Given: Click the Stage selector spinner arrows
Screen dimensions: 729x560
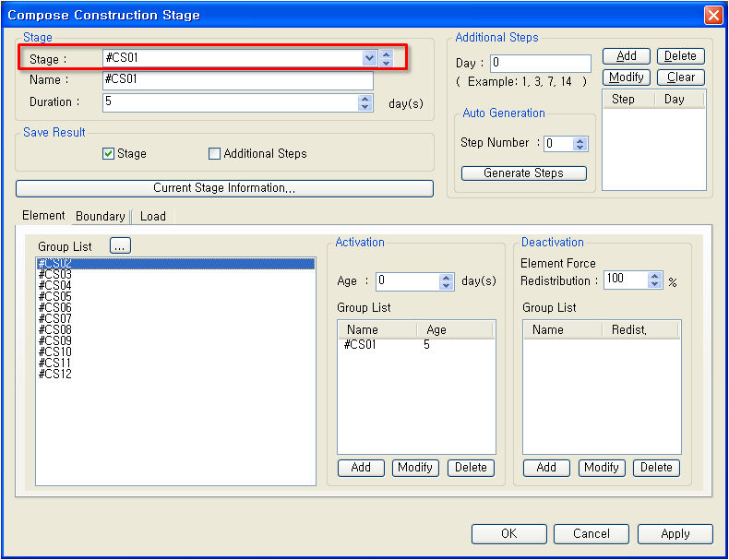Looking at the screenshot, I should click(x=386, y=58).
